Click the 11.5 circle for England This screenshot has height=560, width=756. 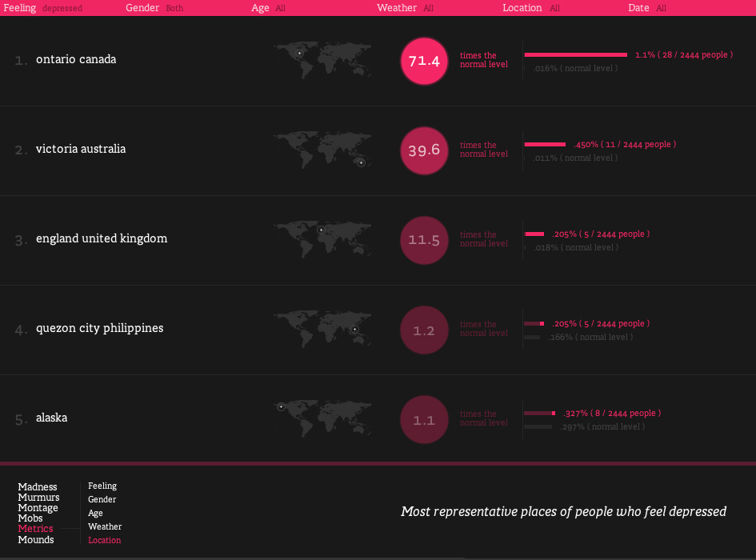pyautogui.click(x=424, y=240)
